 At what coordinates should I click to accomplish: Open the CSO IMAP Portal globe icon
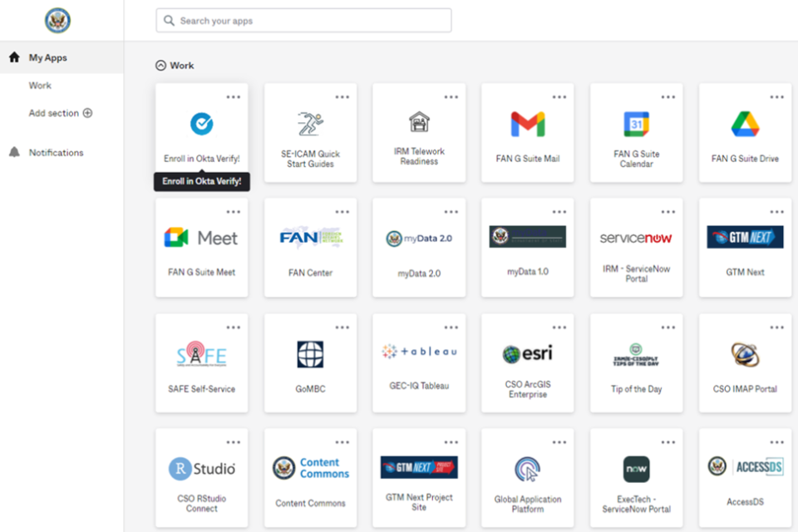745,354
